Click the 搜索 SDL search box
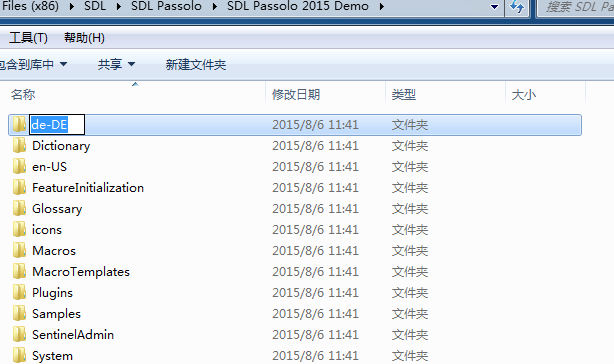The height and width of the screenshot is (364, 614). pos(576,7)
